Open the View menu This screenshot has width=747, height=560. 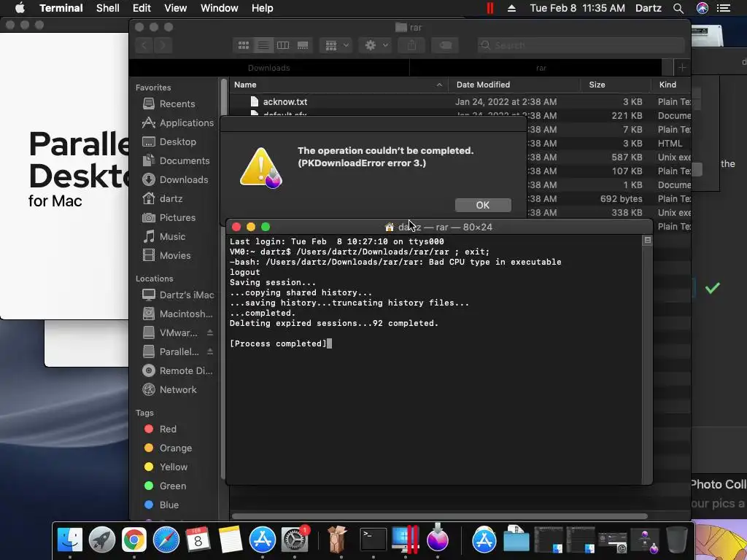pos(175,8)
